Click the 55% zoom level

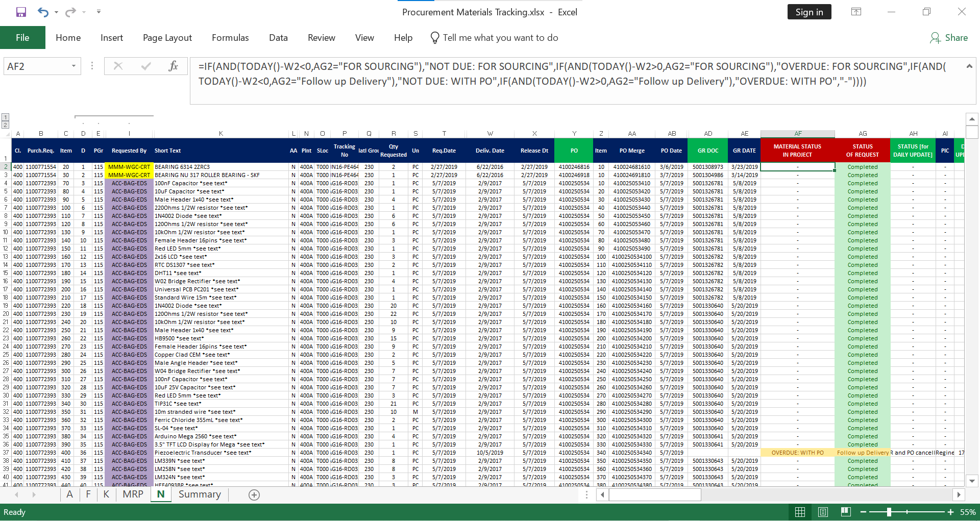pos(968,512)
